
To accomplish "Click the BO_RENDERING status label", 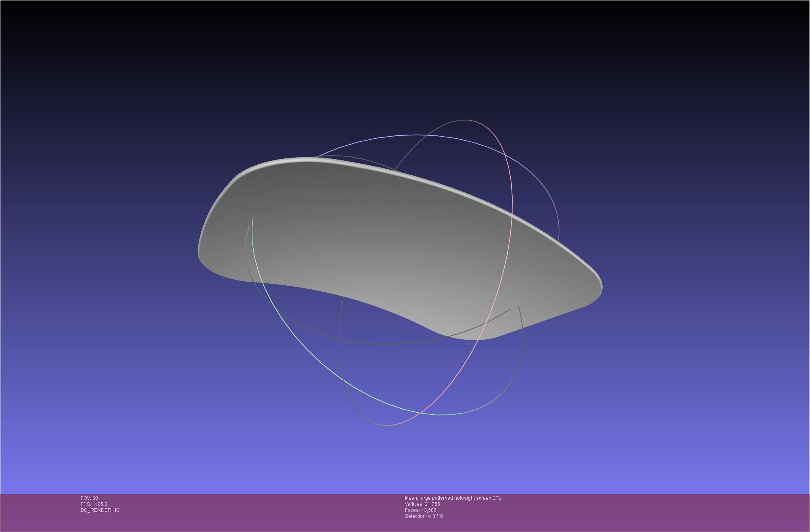I will click(100, 510).
